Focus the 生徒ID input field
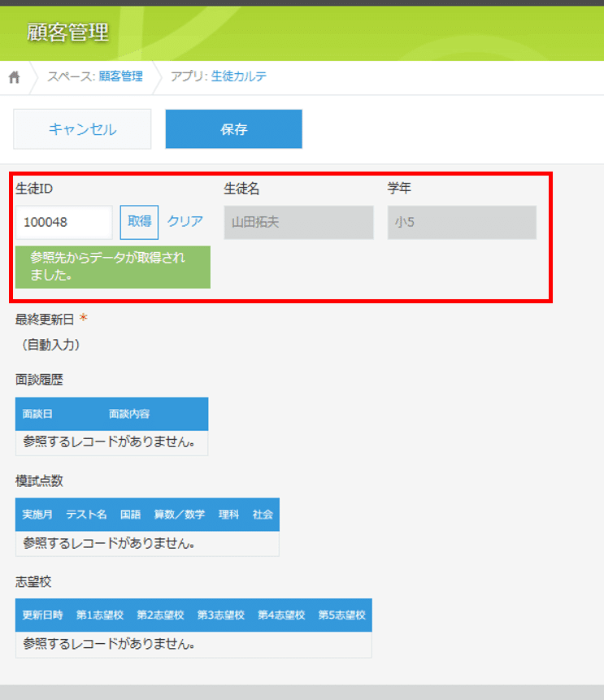This screenshot has height=700, width=604. click(x=64, y=222)
